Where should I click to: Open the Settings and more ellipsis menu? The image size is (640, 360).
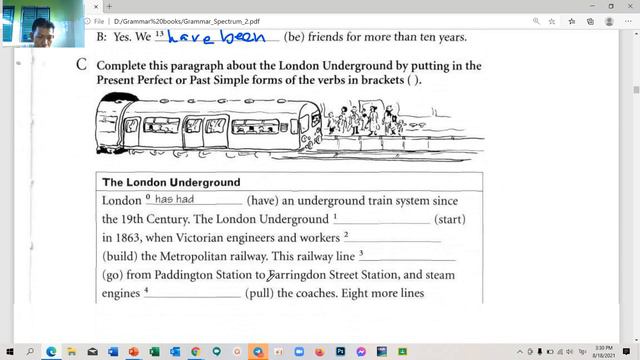point(628,21)
